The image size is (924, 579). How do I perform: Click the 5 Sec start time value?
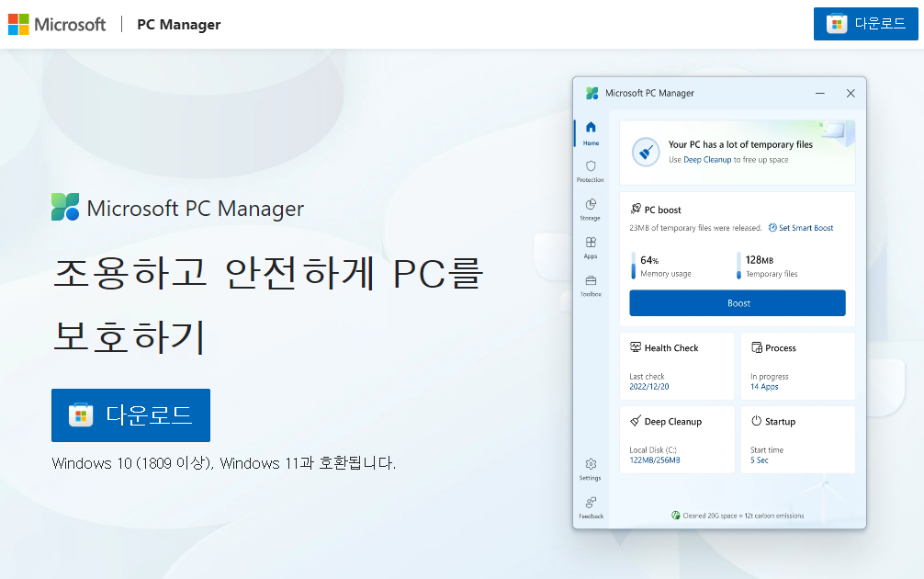coord(760,460)
